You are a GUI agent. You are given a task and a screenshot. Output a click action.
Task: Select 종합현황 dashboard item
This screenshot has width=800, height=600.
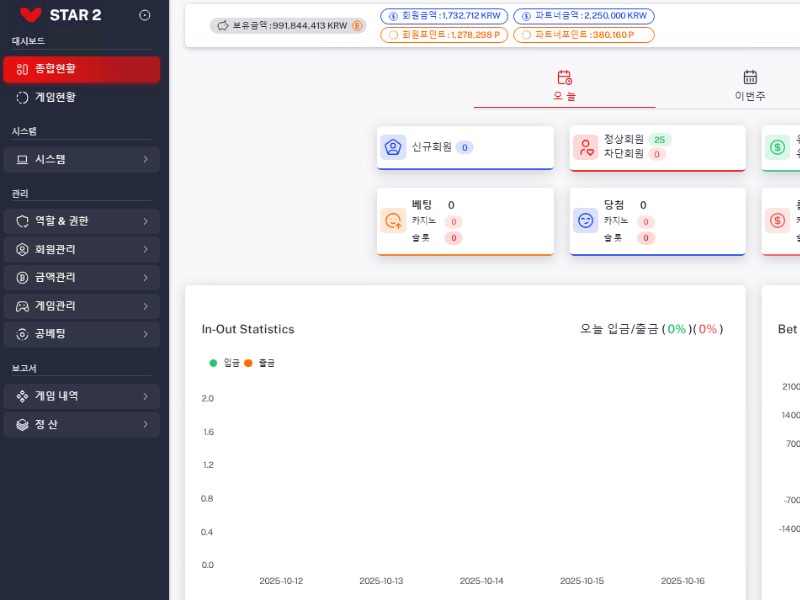point(81,69)
